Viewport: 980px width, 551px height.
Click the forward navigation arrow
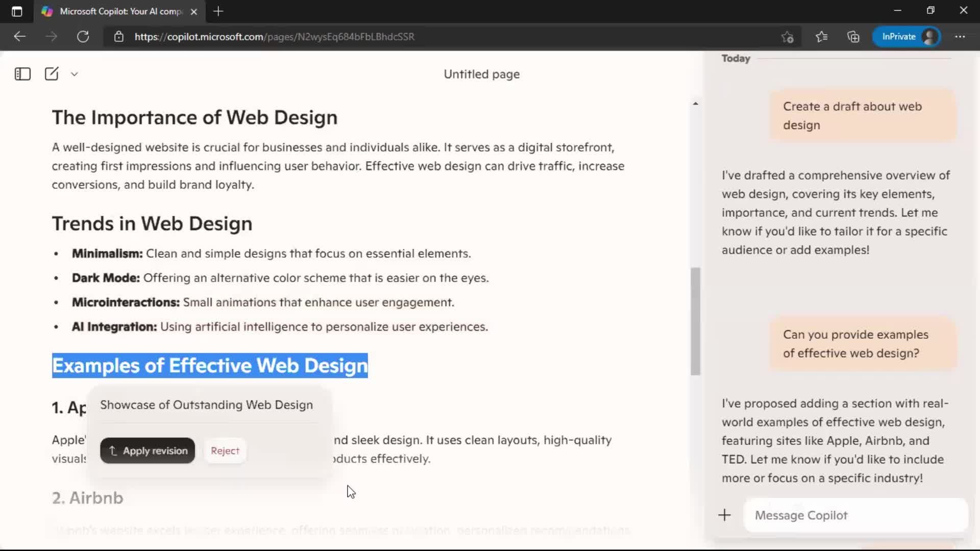pos(51,37)
